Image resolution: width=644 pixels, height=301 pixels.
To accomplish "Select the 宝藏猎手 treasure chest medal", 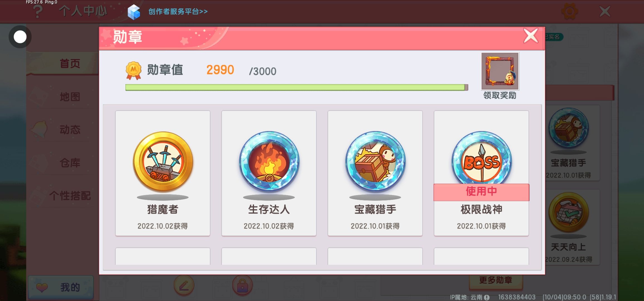I will pos(375,162).
